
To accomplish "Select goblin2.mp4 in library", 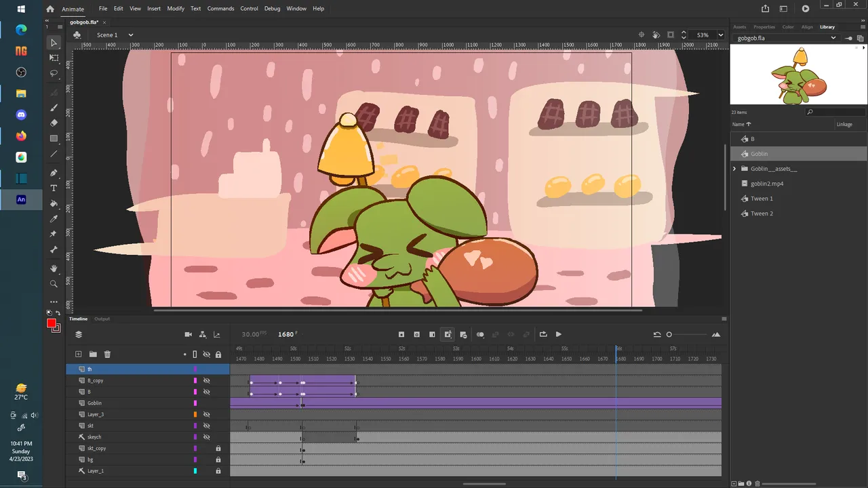I will coord(767,184).
